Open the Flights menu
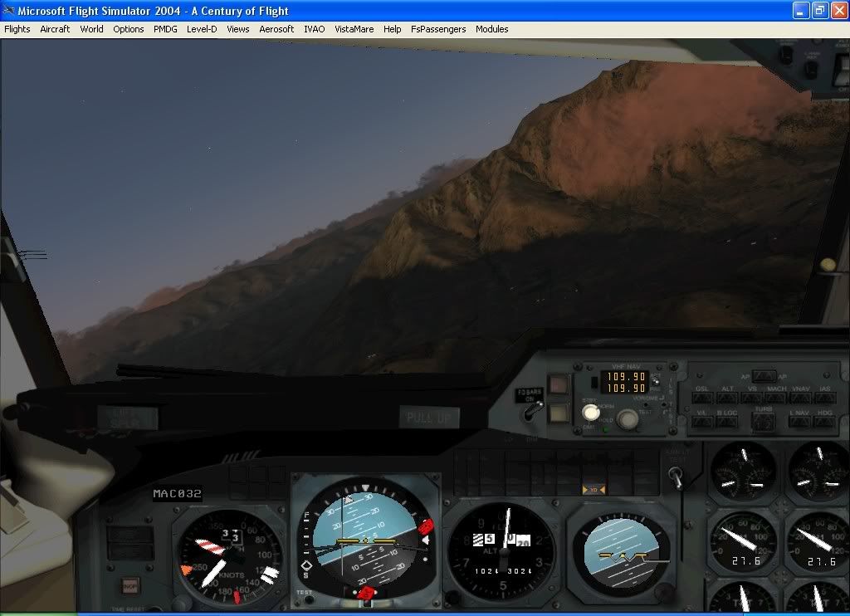 [x=17, y=29]
